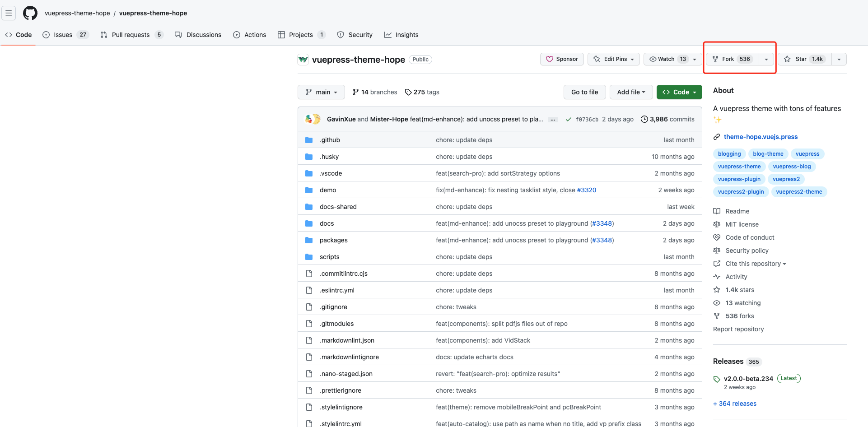The height and width of the screenshot is (427, 868).
Task: Open the 14 branches link
Action: [x=375, y=92]
